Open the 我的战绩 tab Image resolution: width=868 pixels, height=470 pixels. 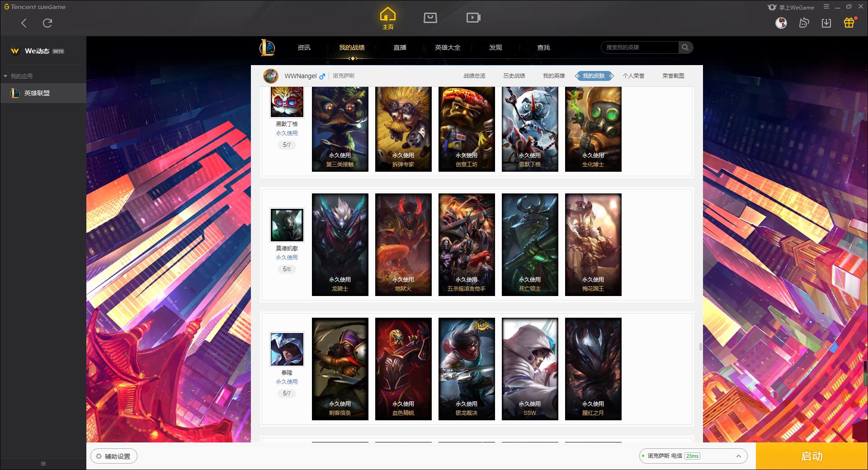point(352,47)
